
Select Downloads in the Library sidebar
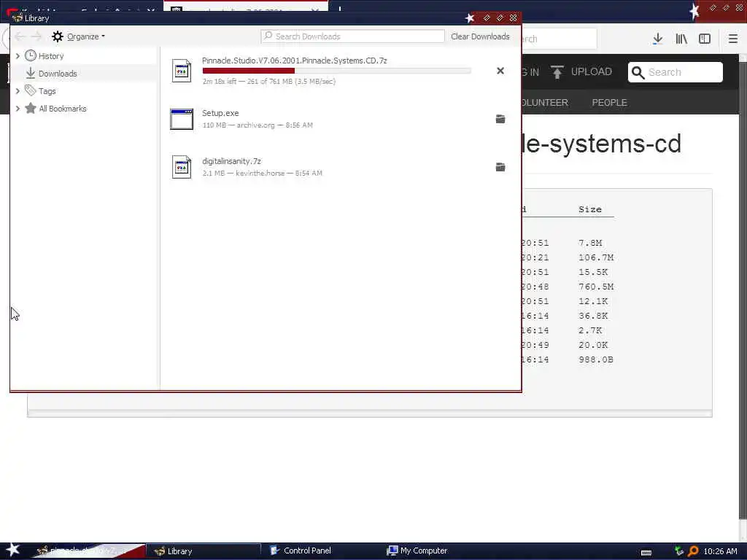coord(58,74)
